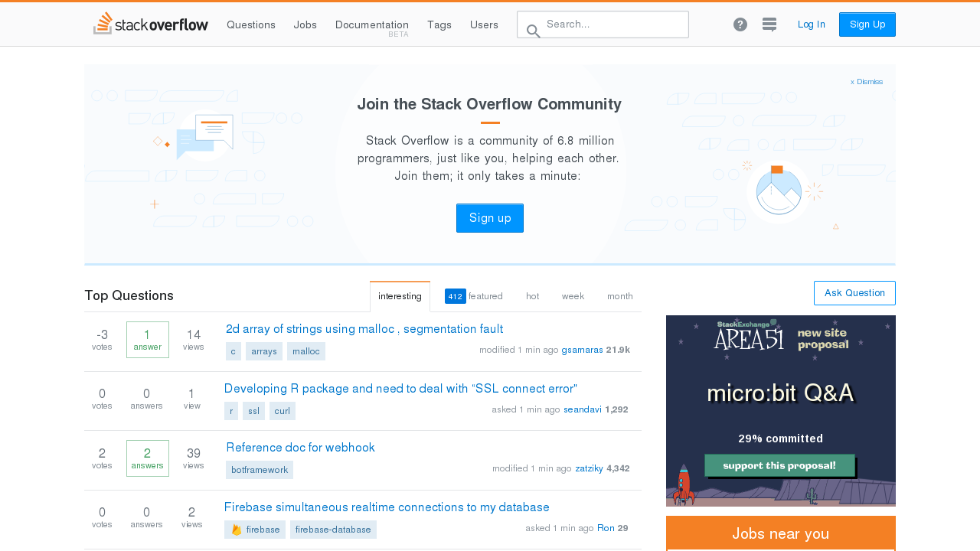Focus the Search input field

tap(603, 24)
